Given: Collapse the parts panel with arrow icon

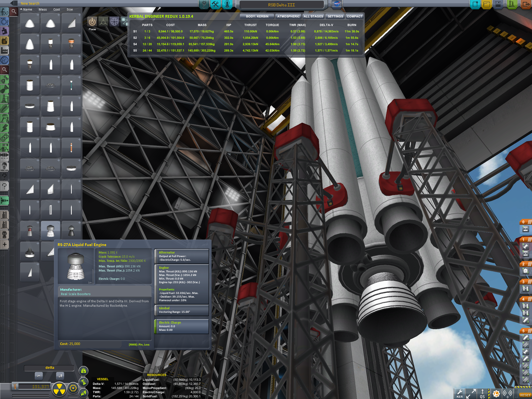Looking at the screenshot, I should pyautogui.click(x=14, y=3).
